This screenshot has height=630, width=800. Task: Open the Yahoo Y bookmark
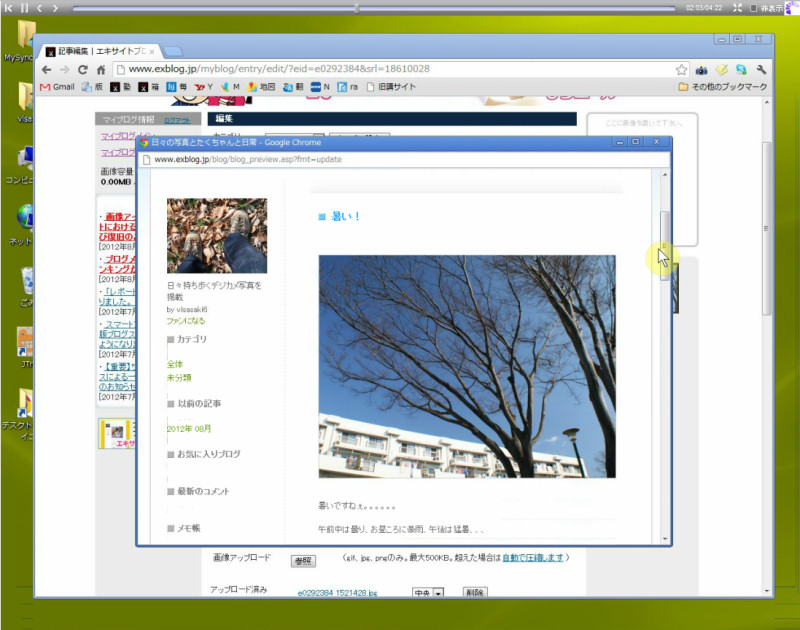coord(204,87)
